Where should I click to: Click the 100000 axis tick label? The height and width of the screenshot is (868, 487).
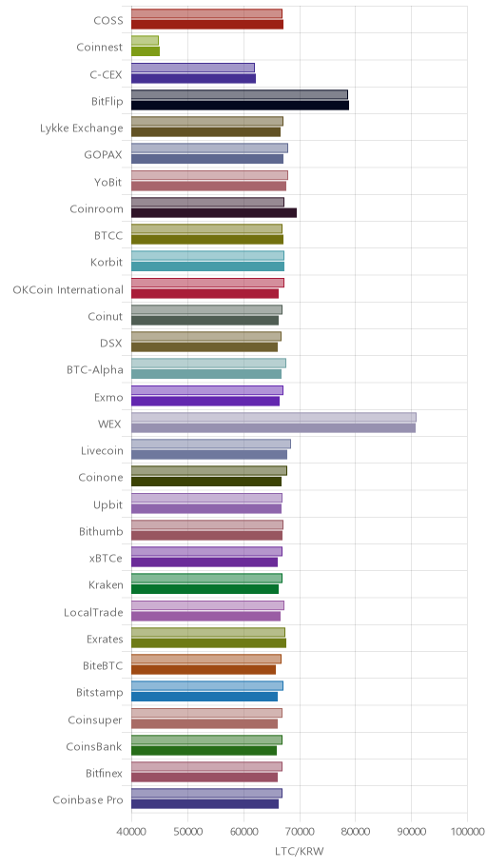467,832
